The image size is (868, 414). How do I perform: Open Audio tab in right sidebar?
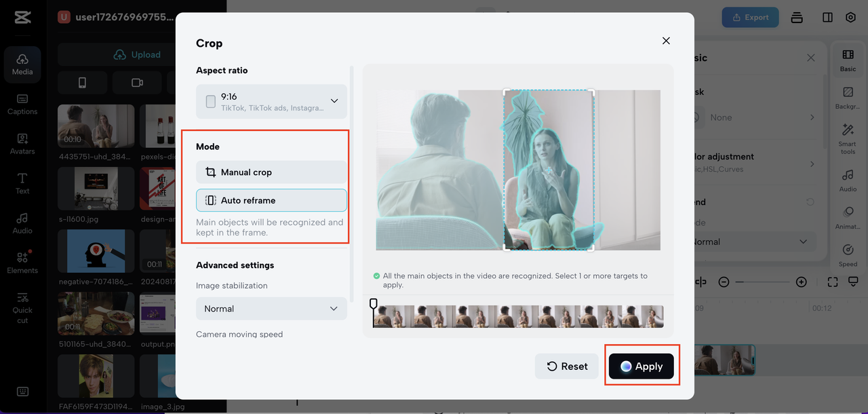(848, 181)
